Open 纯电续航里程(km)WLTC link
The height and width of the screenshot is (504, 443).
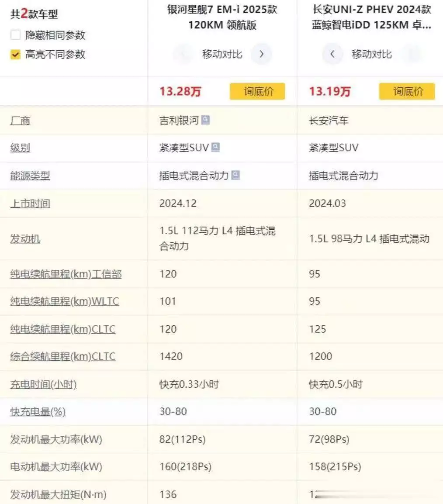pos(65,301)
